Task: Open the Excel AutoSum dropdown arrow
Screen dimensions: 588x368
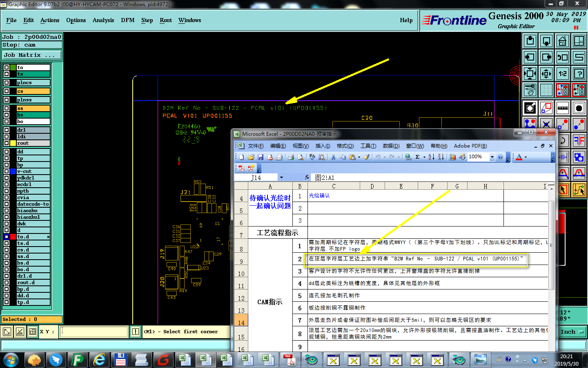Action: click(x=424, y=157)
